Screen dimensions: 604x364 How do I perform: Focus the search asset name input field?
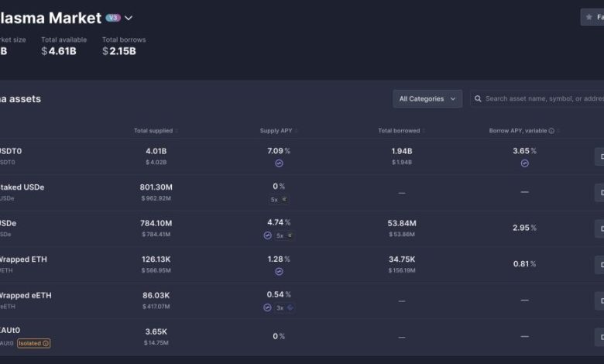[542, 99]
